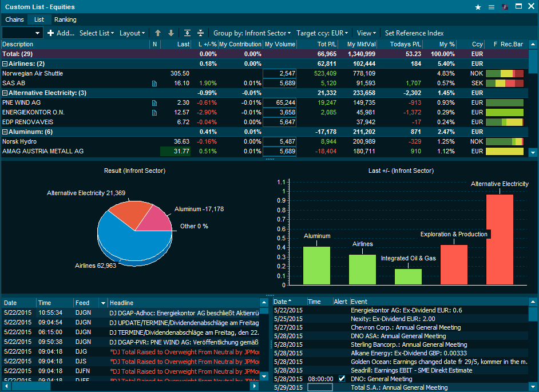Collapse the Alternative Electricity group
This screenshot has height=392, width=539.
(5, 93)
